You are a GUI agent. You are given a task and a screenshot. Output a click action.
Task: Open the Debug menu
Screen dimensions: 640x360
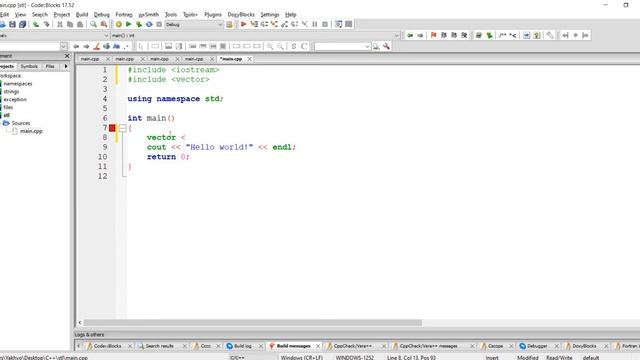click(x=102, y=14)
